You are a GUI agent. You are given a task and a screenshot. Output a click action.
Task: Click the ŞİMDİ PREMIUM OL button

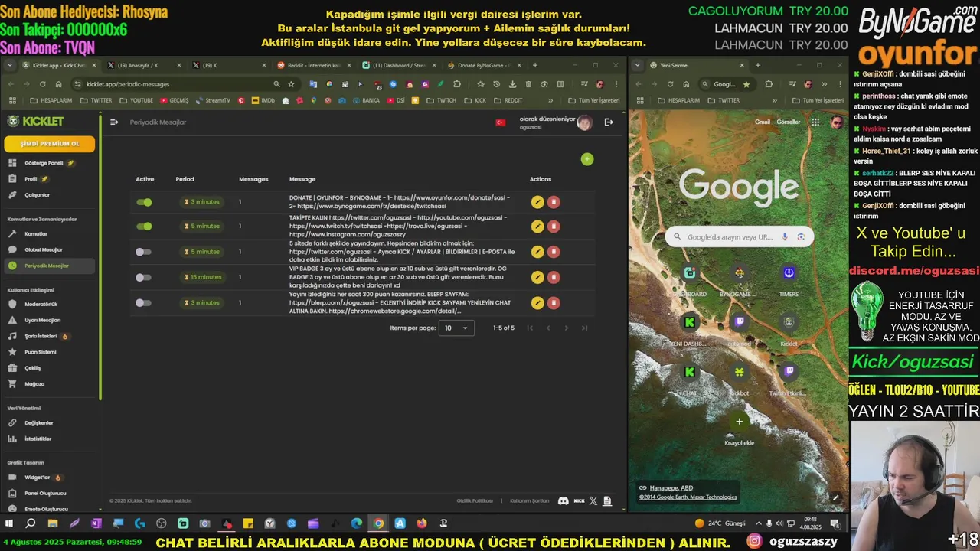coord(50,144)
